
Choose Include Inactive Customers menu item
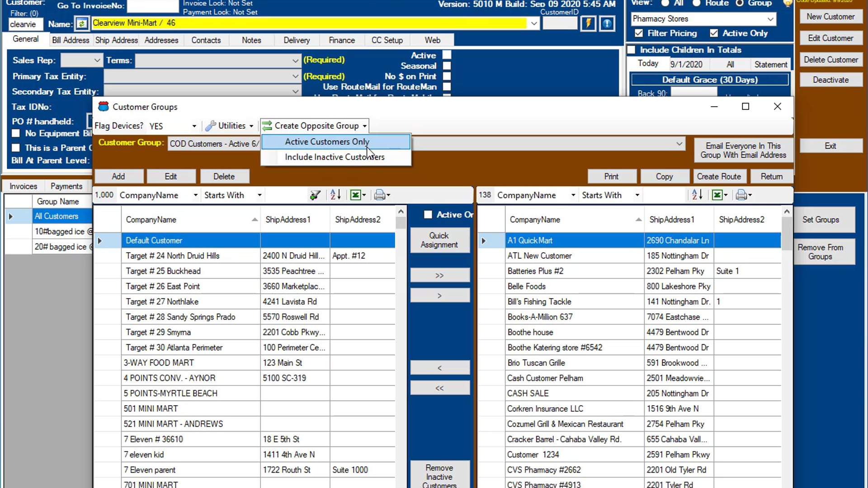[336, 157]
